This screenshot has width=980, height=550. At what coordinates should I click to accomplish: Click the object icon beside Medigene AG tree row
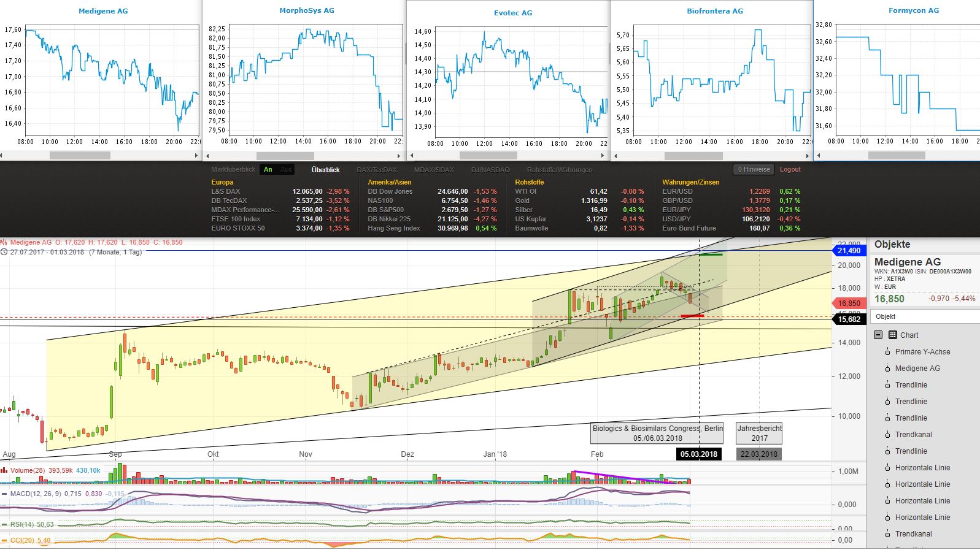pyautogui.click(x=887, y=368)
